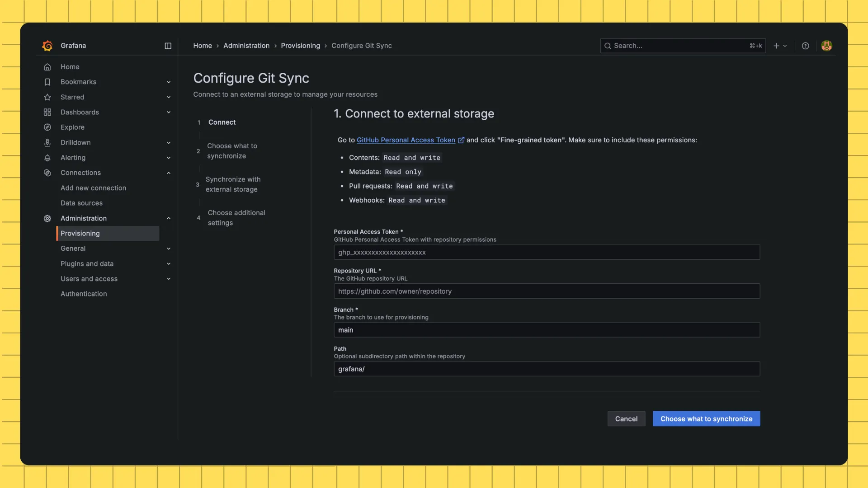This screenshot has height=488, width=868.
Task: Open Explore in the sidebar menu
Action: pos(72,127)
